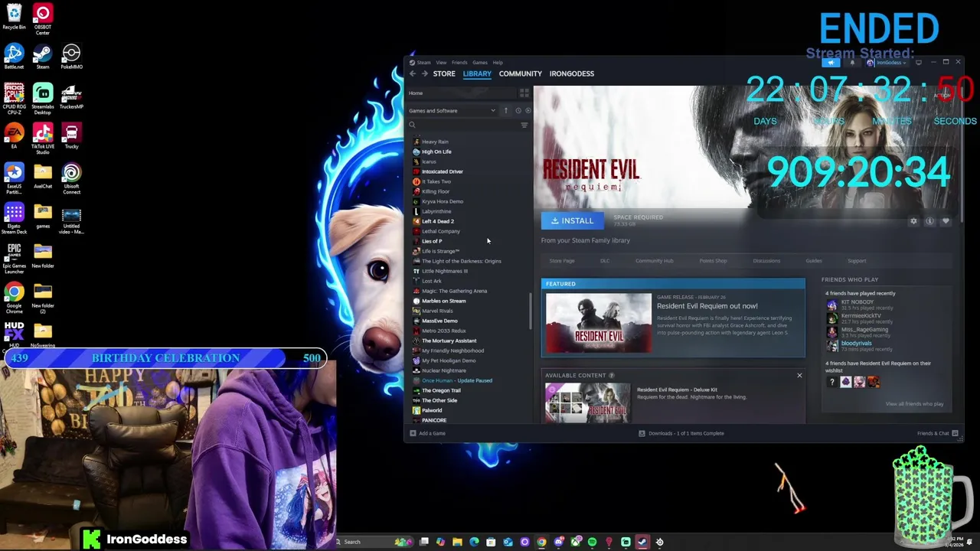Open Deluxe Kit DLC thumbnail

pos(587,403)
